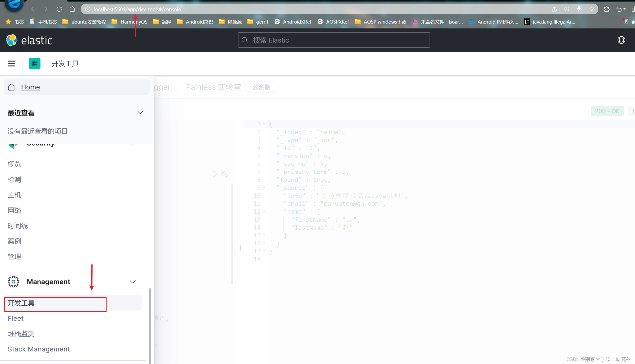Open 检测 under Security

14,180
